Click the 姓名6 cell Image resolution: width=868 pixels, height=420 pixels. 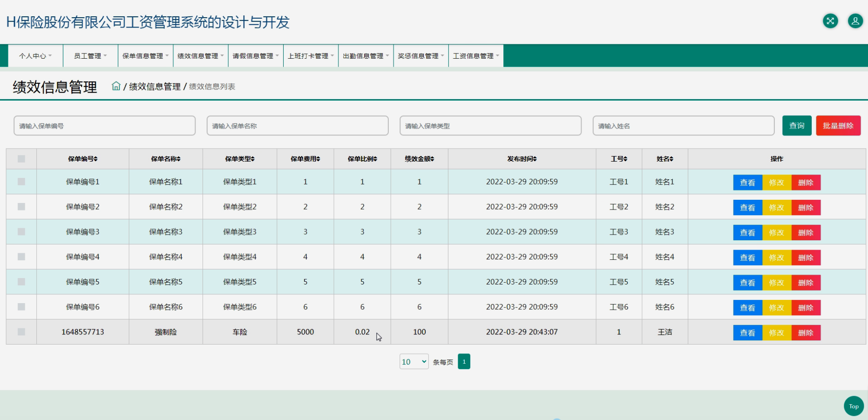pyautogui.click(x=665, y=307)
